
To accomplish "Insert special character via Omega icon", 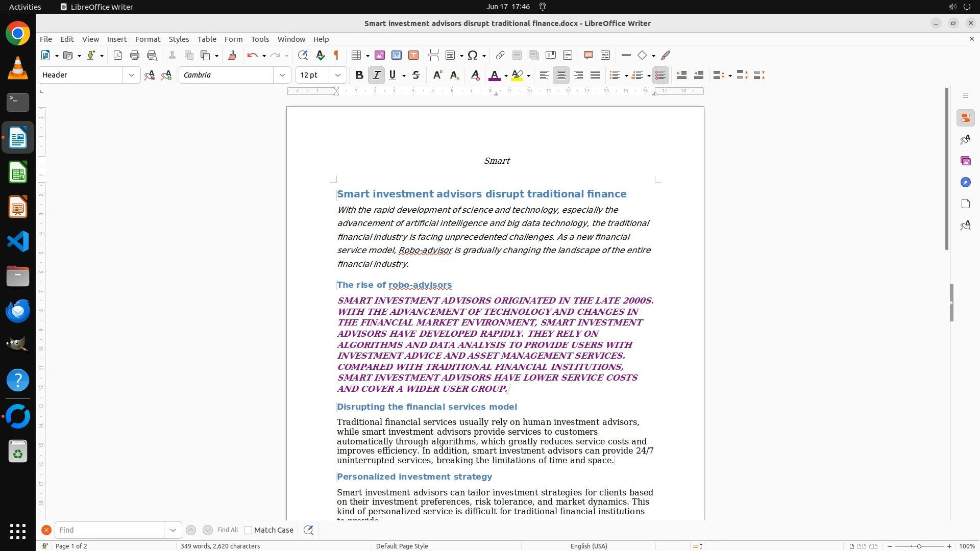I will [473, 55].
